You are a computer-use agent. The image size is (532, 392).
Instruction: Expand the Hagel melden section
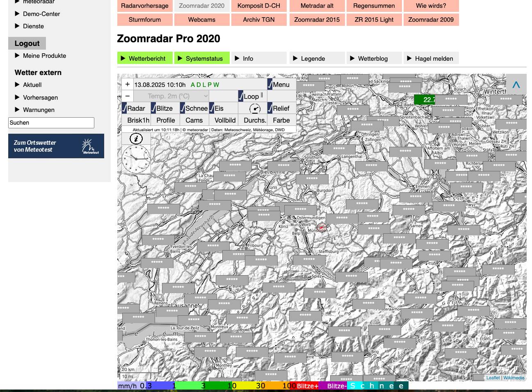431,58
